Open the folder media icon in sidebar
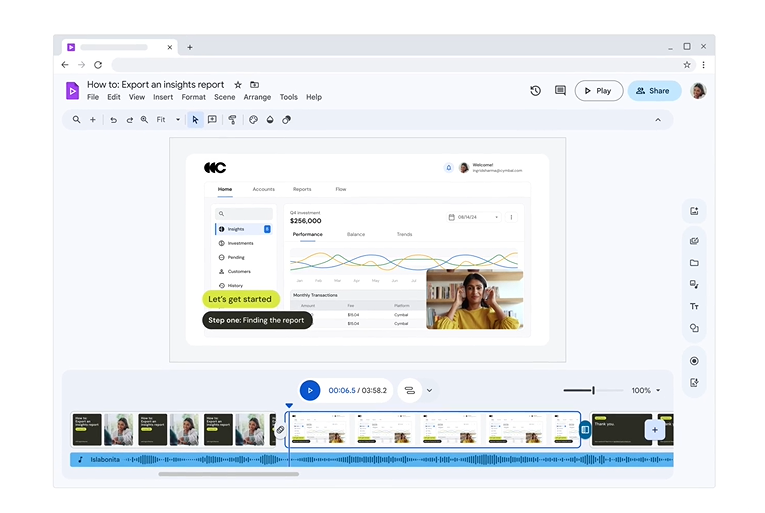Image resolution: width=765 pixels, height=513 pixels. pos(694,263)
